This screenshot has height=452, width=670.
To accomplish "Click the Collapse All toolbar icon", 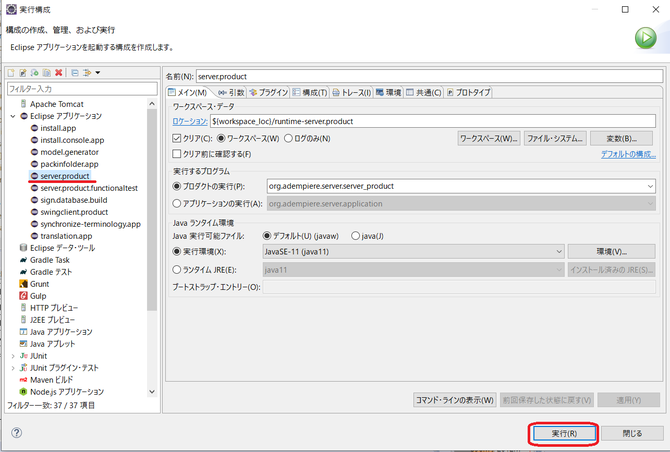I will pos(75,73).
